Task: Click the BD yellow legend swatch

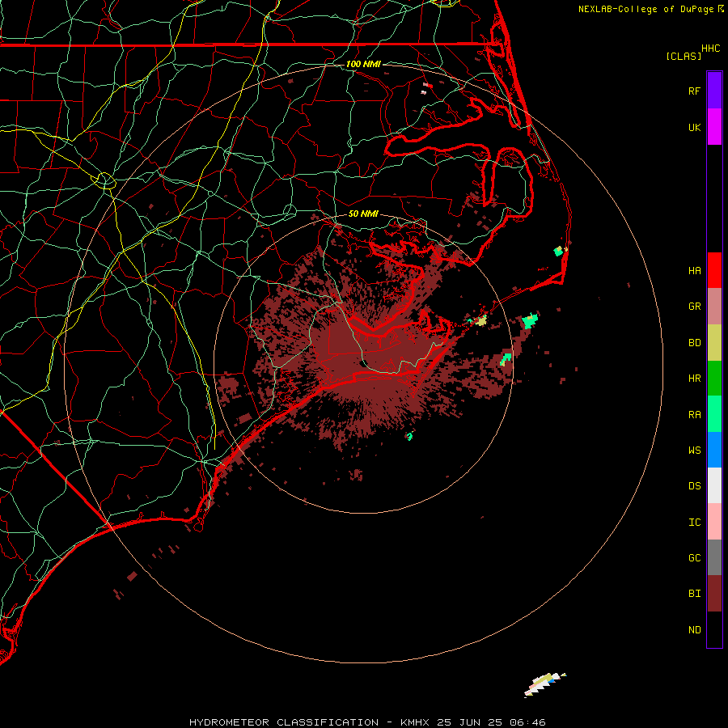Action: coord(714,343)
